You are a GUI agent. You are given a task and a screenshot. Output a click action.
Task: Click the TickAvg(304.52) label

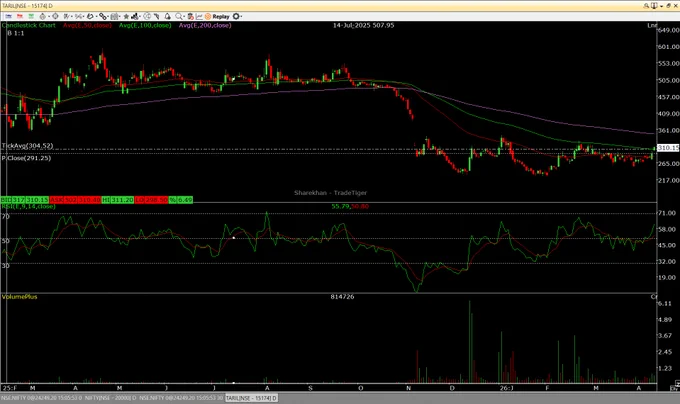27,146
